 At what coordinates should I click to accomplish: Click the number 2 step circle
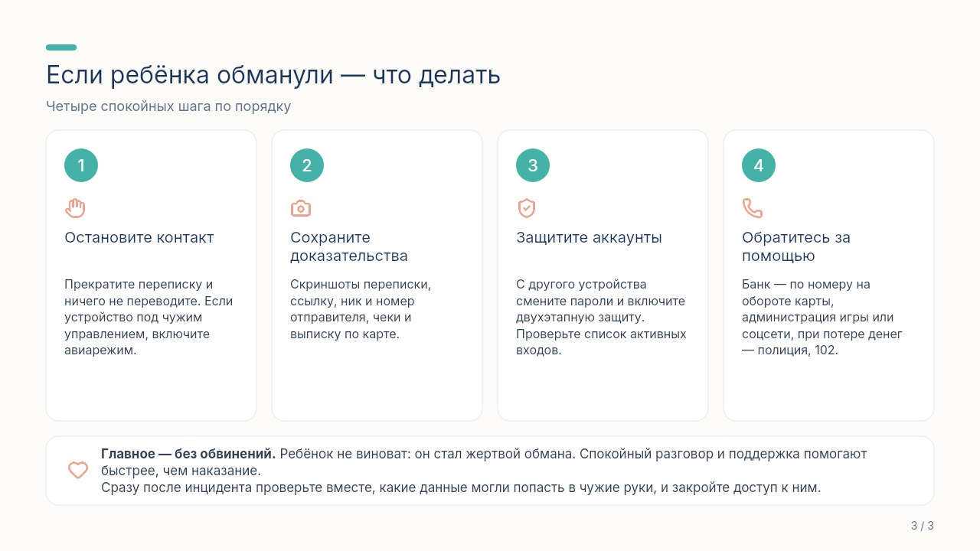pos(307,165)
